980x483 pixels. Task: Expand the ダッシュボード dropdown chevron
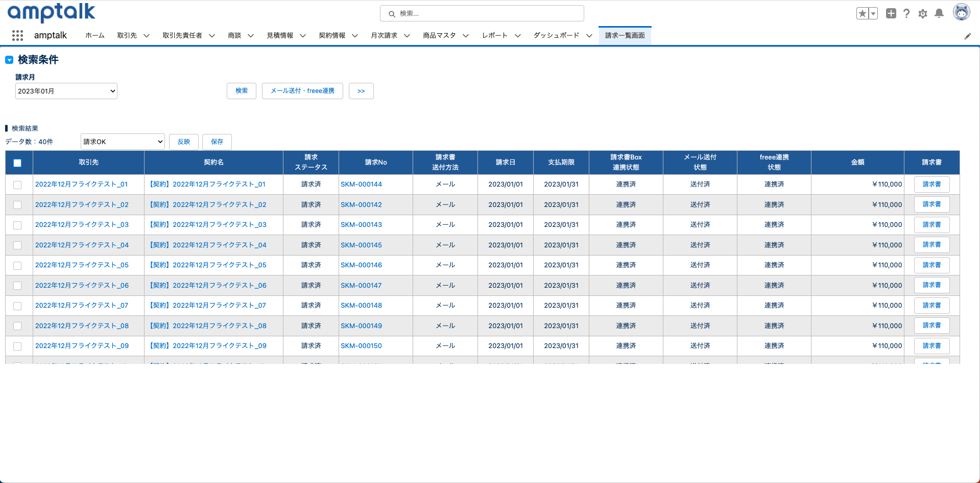pos(589,36)
